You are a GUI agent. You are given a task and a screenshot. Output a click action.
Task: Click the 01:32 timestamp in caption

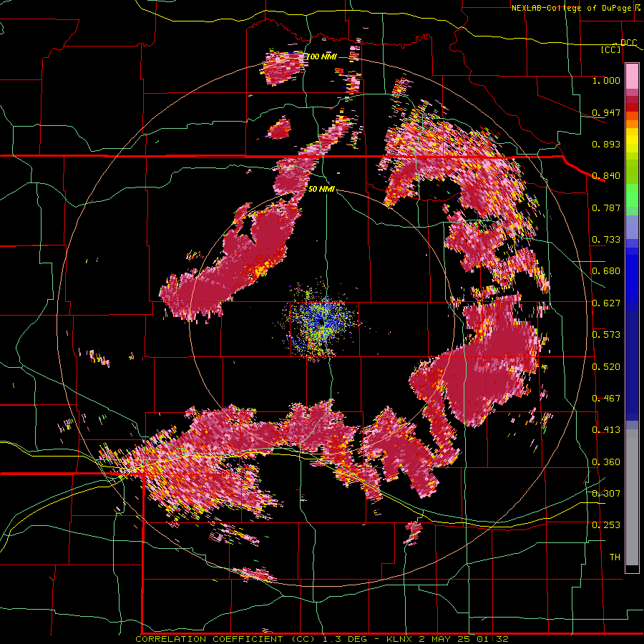coord(493,639)
